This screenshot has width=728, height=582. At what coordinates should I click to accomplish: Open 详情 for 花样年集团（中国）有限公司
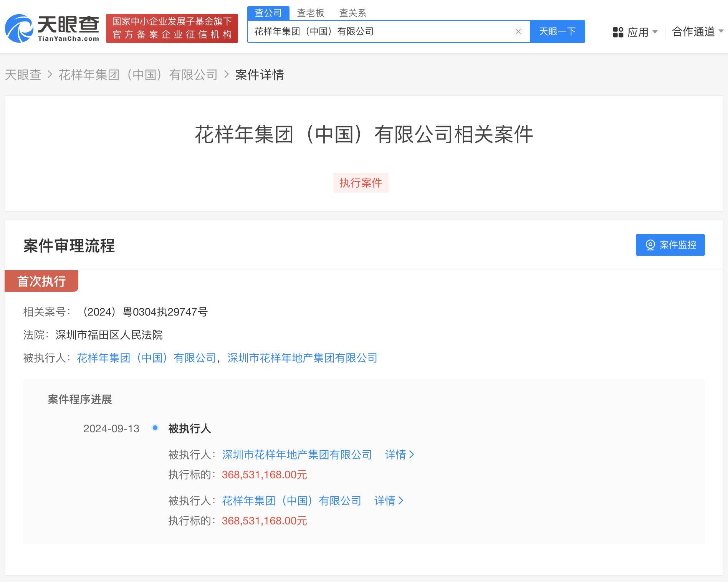pyautogui.click(x=389, y=501)
